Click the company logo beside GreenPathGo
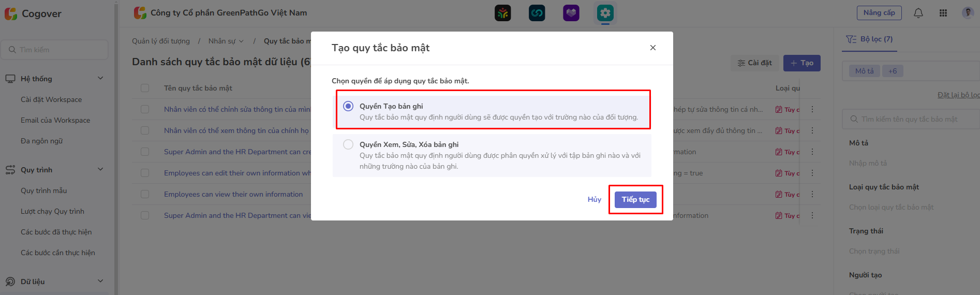980x295 pixels. click(140, 13)
